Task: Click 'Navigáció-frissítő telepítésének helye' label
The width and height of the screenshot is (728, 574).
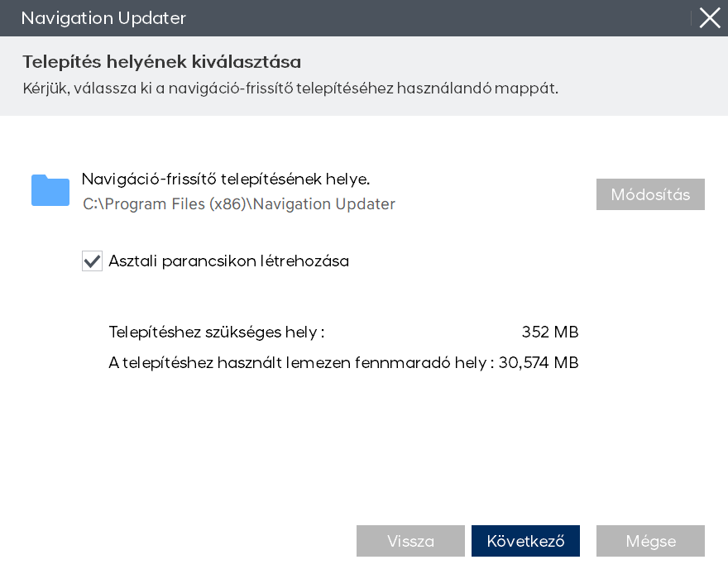Action: pyautogui.click(x=225, y=179)
